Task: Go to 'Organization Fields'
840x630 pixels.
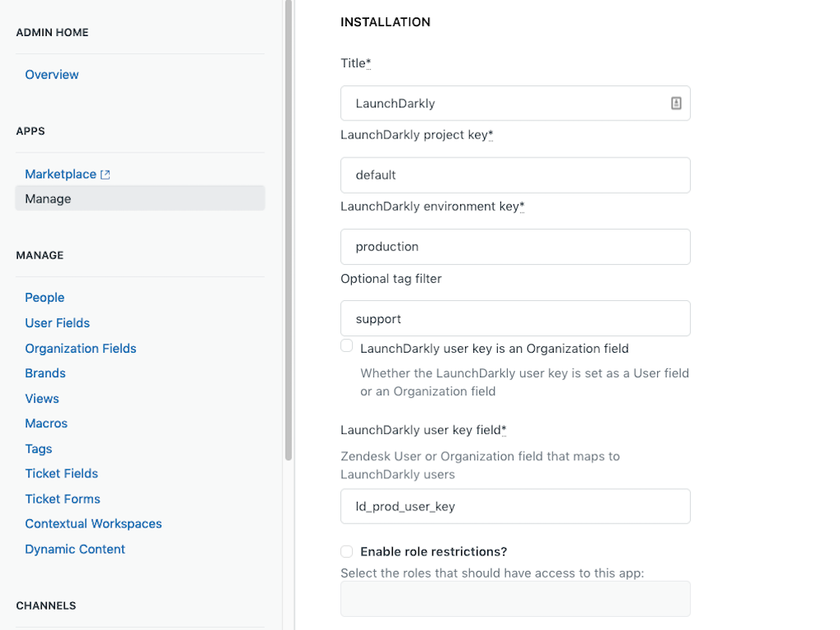Action: coord(80,348)
